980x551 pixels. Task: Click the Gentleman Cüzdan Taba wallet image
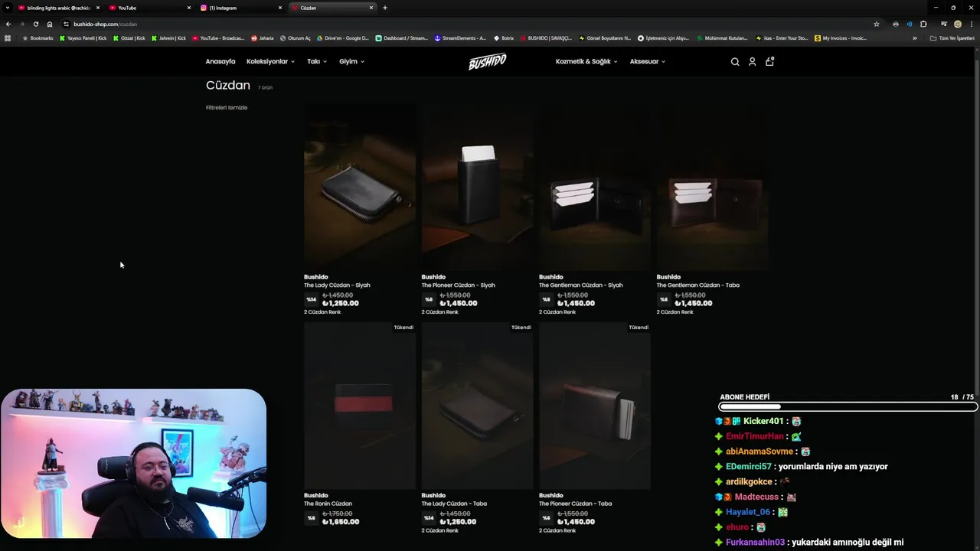pos(712,187)
